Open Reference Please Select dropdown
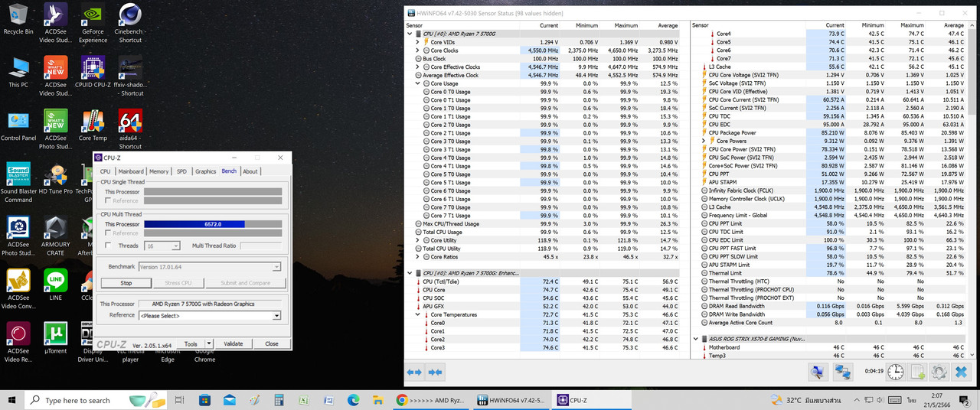This screenshot has height=410, width=980. click(x=209, y=315)
